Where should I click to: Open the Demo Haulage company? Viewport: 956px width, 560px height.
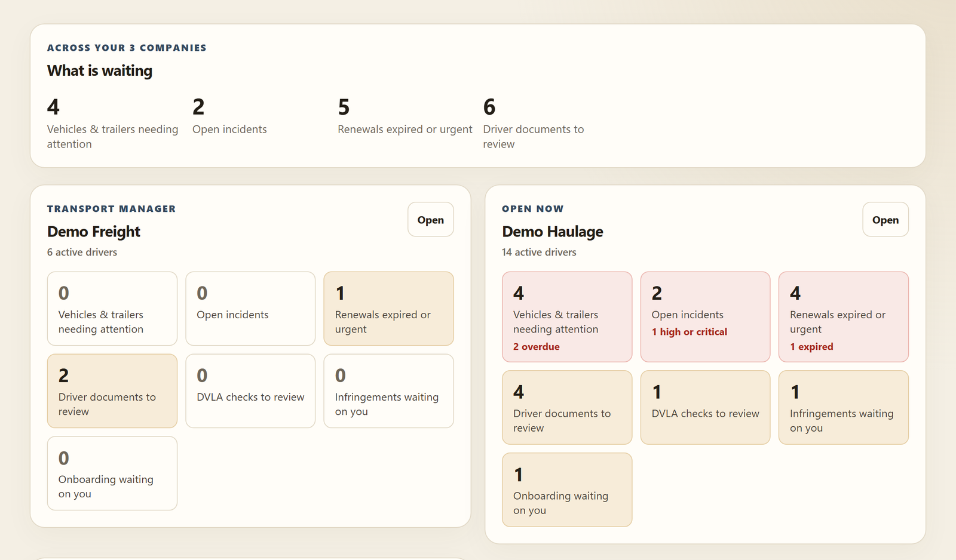pyautogui.click(x=885, y=219)
